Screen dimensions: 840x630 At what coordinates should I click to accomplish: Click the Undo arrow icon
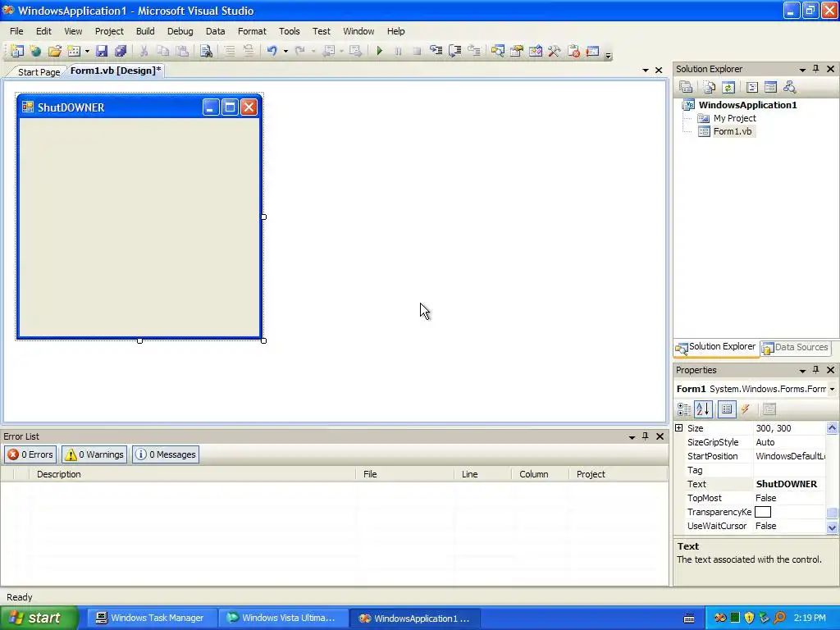272,51
